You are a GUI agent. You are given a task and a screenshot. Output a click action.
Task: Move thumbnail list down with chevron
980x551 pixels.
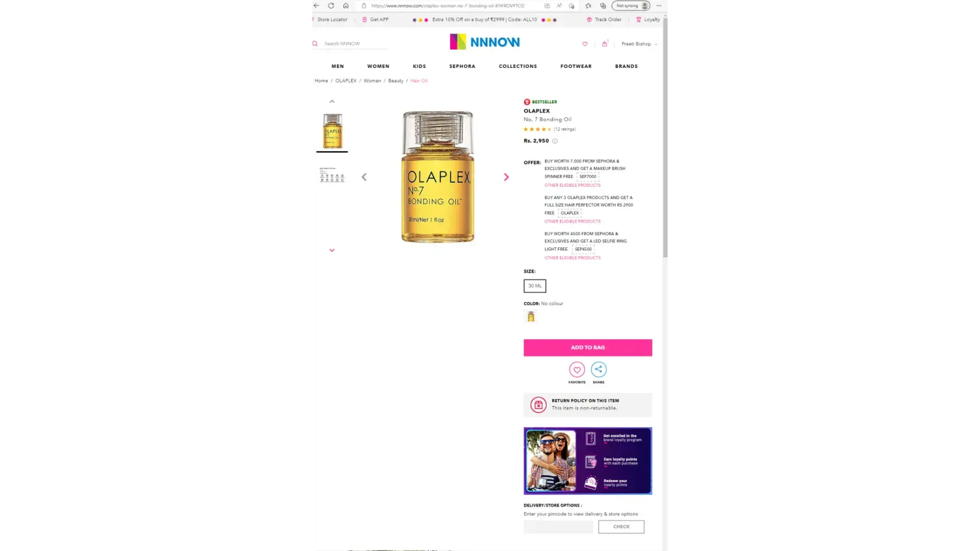332,250
